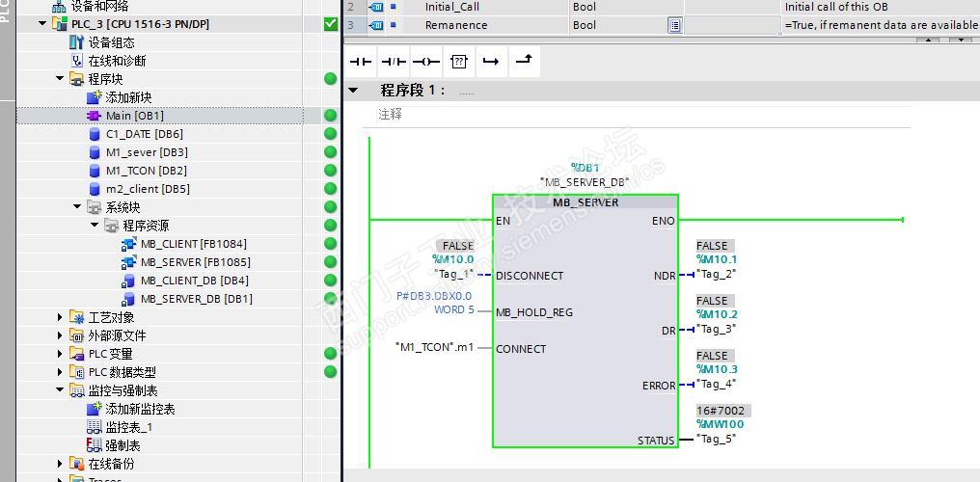
Task: Click the %M10.2 DR output operand
Action: tap(717, 314)
